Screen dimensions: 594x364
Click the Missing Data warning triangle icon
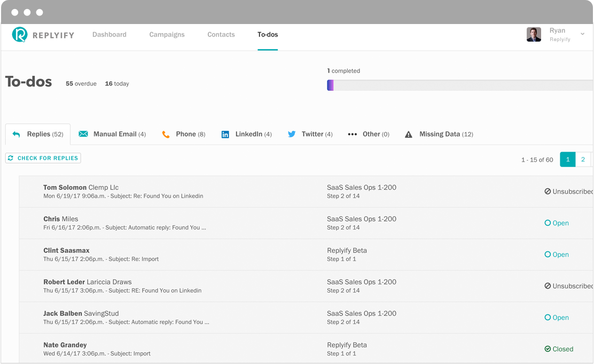(408, 134)
